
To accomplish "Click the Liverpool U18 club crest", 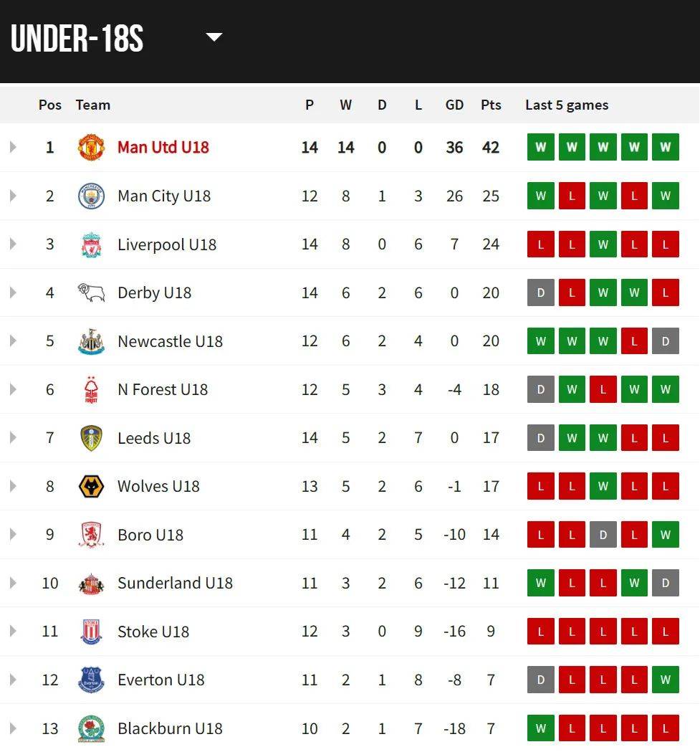I will click(x=91, y=244).
